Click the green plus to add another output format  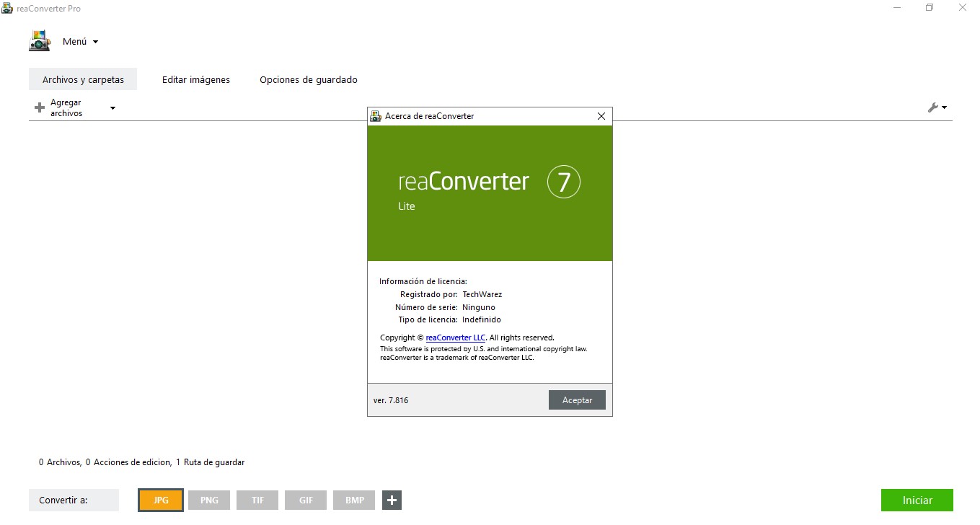(x=392, y=500)
